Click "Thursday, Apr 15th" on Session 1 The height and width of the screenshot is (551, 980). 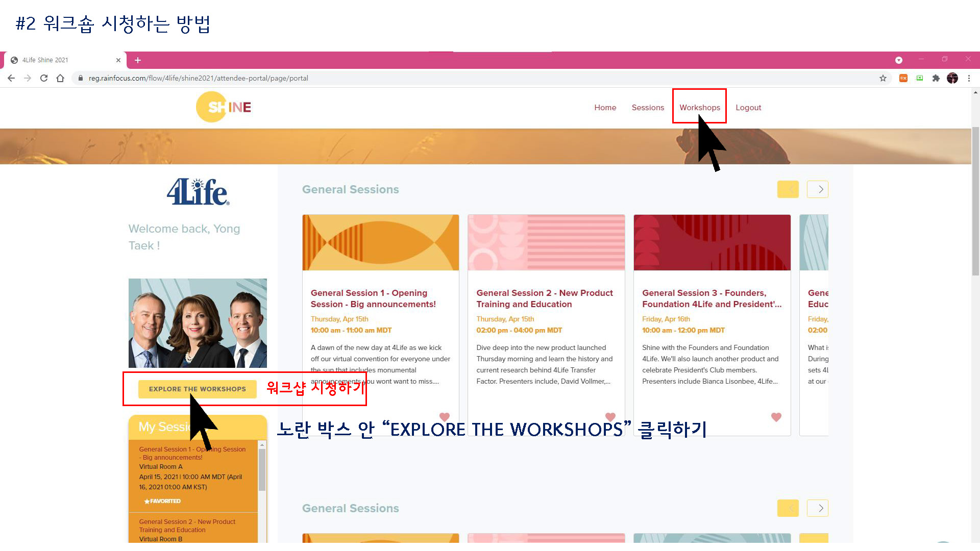click(339, 319)
